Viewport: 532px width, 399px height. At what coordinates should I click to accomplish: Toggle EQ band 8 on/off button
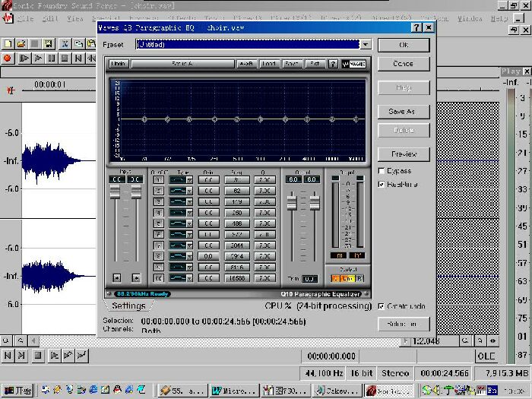pos(158,256)
